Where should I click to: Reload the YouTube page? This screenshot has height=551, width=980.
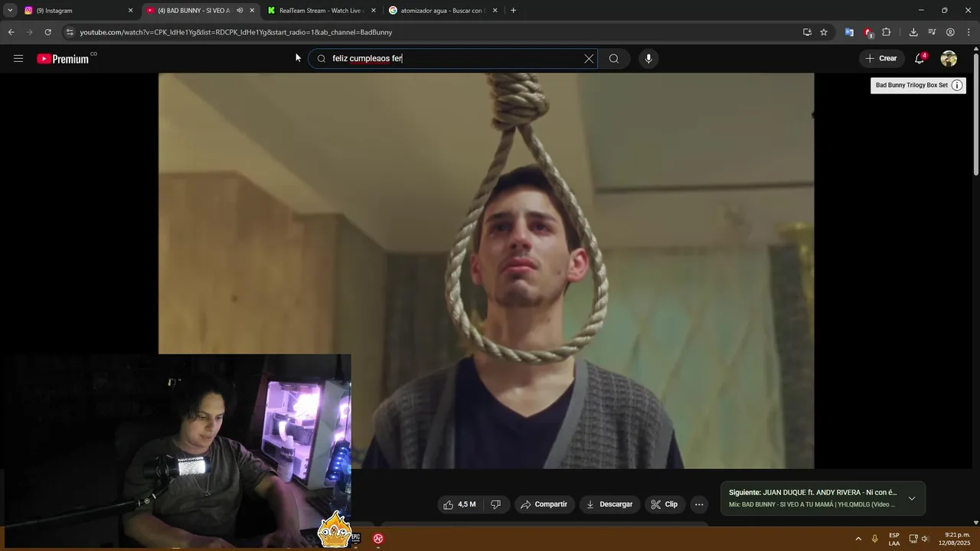coord(47,32)
